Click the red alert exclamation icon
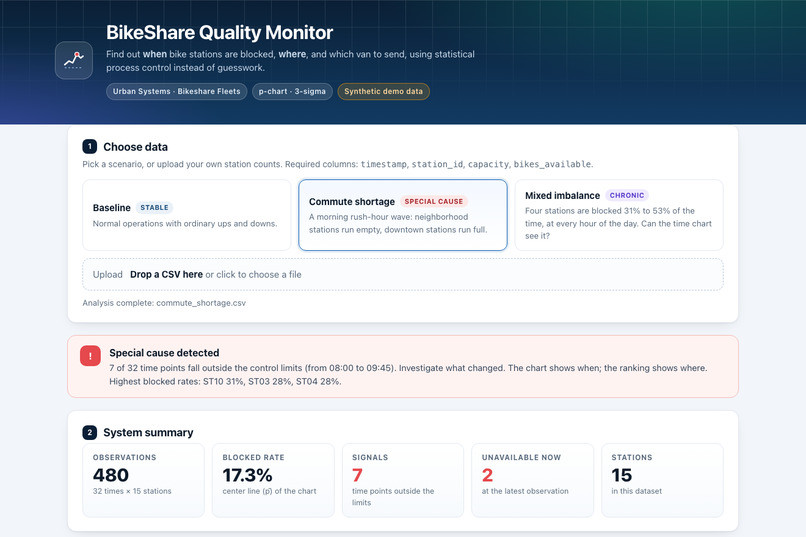The width and height of the screenshot is (806, 537). pos(90,356)
